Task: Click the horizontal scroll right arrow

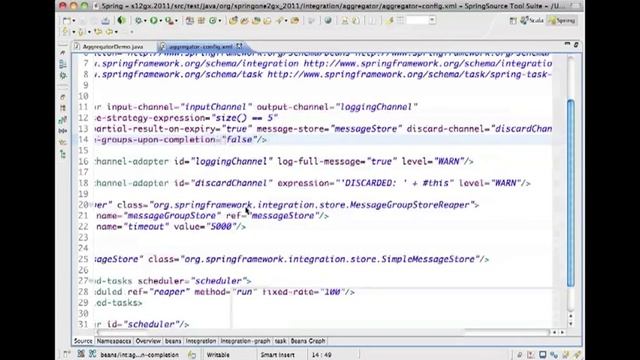Action: pos(562,333)
